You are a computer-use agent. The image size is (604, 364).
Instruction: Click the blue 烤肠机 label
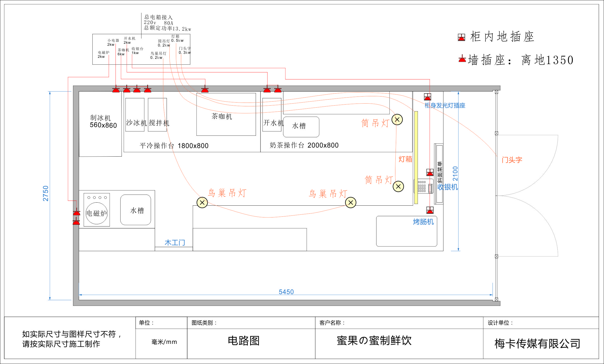(x=423, y=222)
